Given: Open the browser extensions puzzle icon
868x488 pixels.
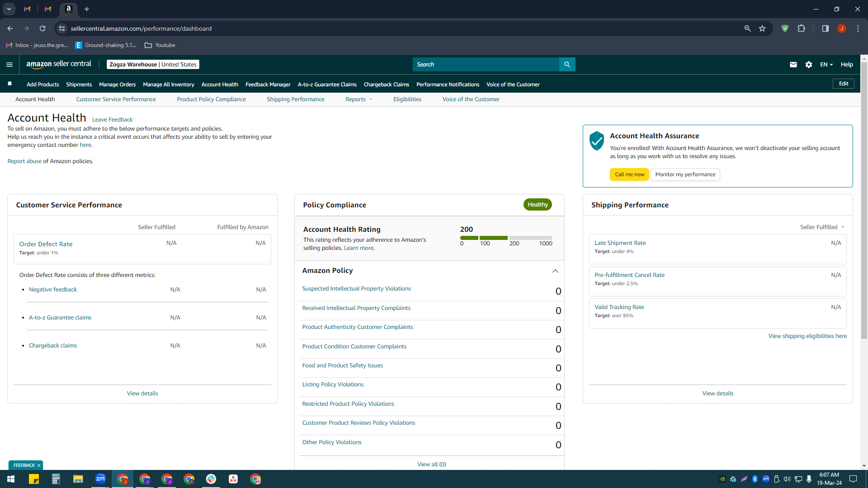Looking at the screenshot, I should coord(801,28).
